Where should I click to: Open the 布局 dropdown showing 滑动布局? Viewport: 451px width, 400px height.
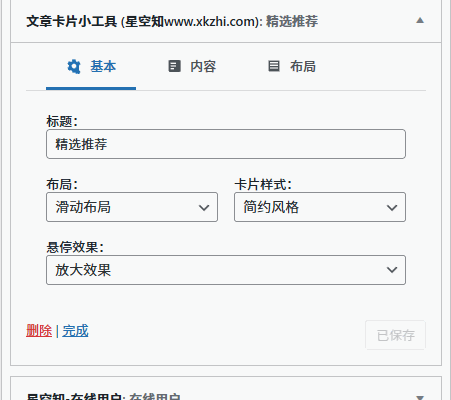pyautogui.click(x=132, y=207)
